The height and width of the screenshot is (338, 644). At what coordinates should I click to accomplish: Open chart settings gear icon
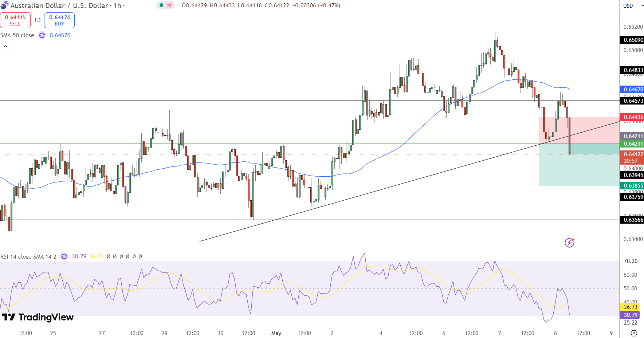pos(634,333)
